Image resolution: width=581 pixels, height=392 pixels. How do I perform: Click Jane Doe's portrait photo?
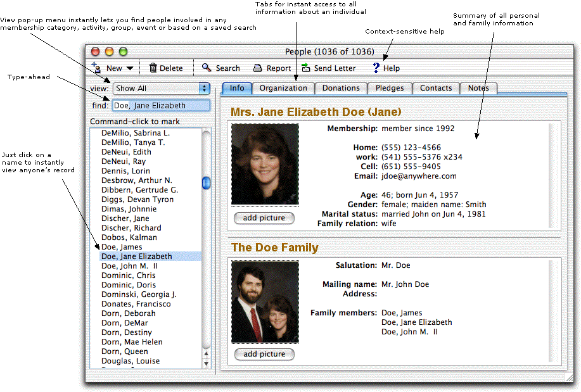click(265, 164)
